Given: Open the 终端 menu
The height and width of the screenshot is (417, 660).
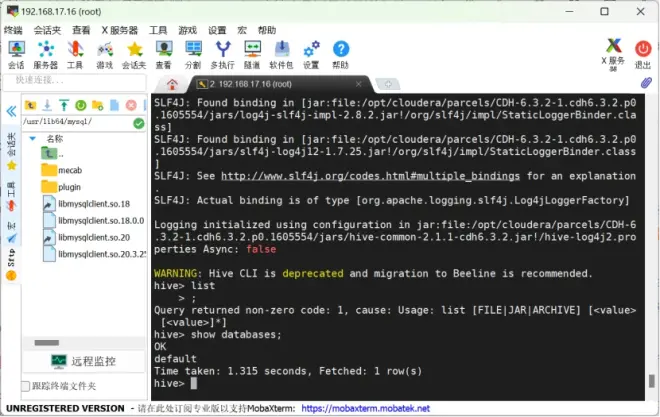Looking at the screenshot, I should point(13,30).
